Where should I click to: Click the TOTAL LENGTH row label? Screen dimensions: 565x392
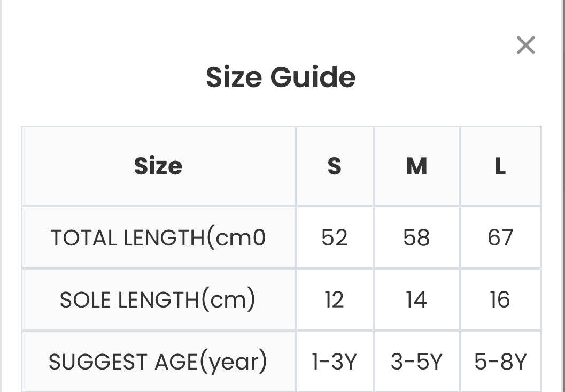pyautogui.click(x=158, y=237)
